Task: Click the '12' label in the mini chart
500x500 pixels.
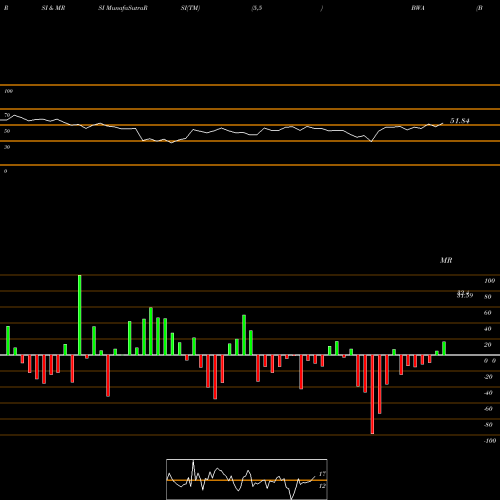Action: (322, 486)
